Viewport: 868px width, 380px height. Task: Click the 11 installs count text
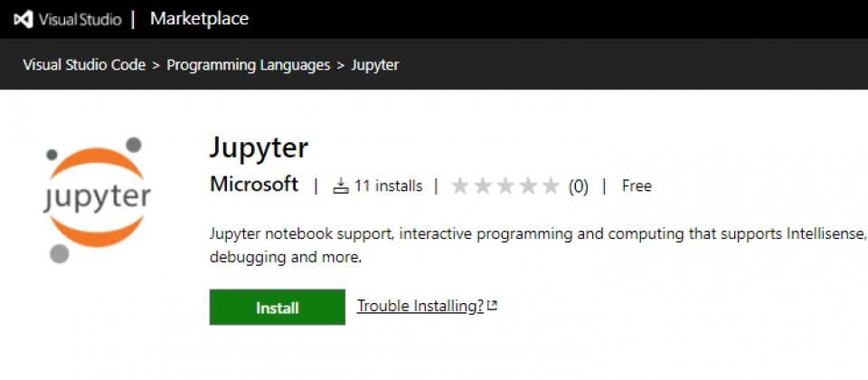pos(388,185)
